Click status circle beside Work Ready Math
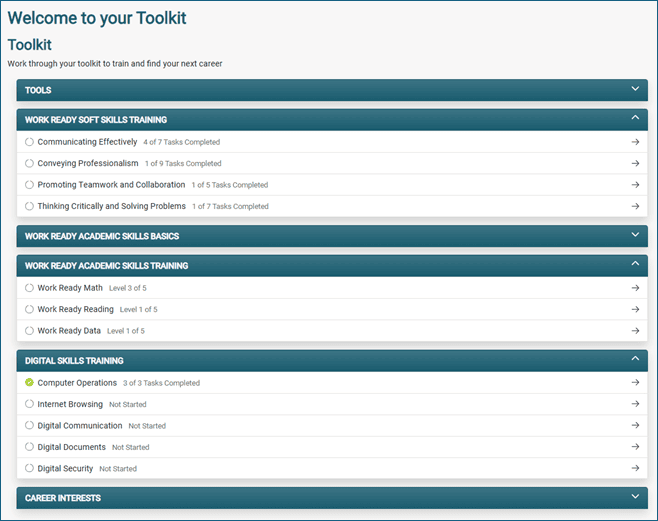658x521 pixels. (x=29, y=288)
